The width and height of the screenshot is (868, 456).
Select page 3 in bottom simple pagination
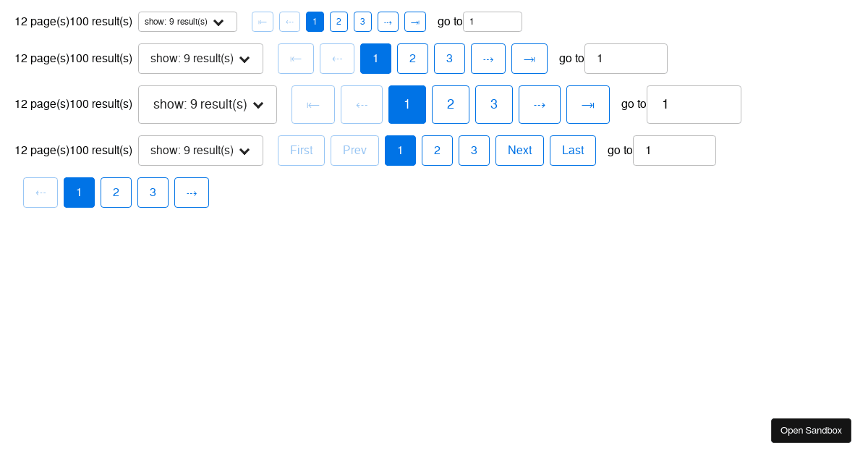coord(153,193)
